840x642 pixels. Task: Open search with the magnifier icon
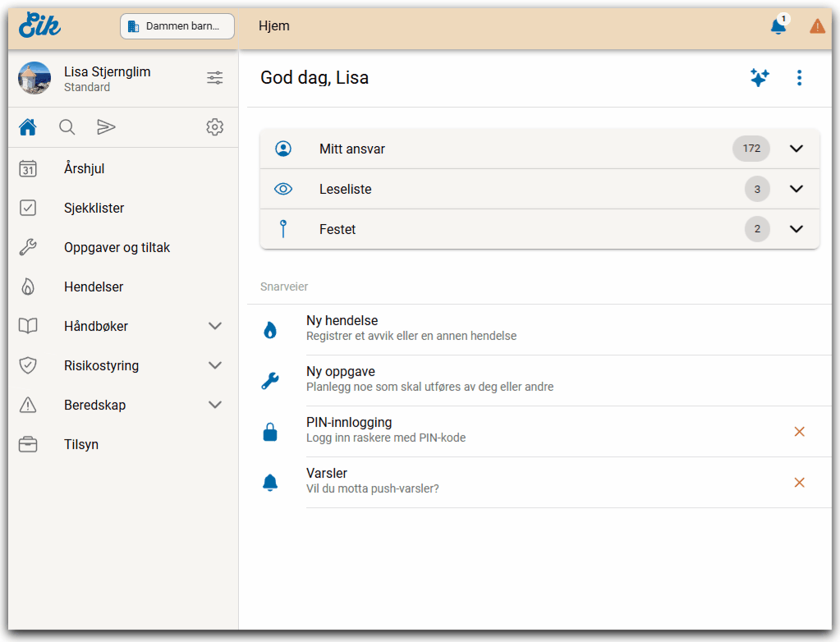point(67,127)
